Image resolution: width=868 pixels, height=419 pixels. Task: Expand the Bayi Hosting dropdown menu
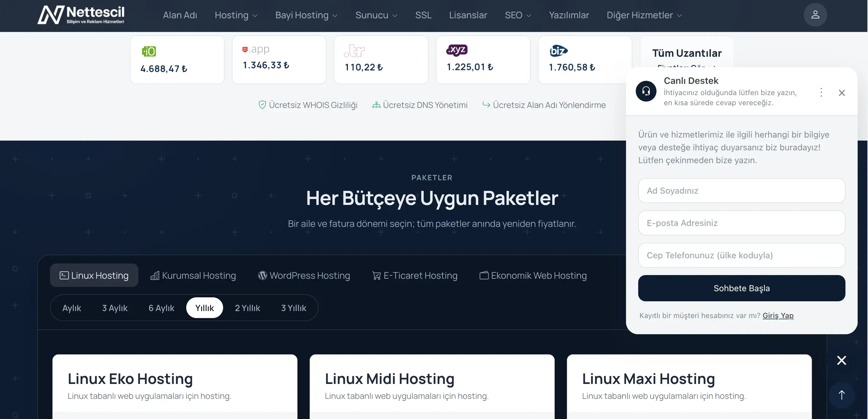click(306, 15)
